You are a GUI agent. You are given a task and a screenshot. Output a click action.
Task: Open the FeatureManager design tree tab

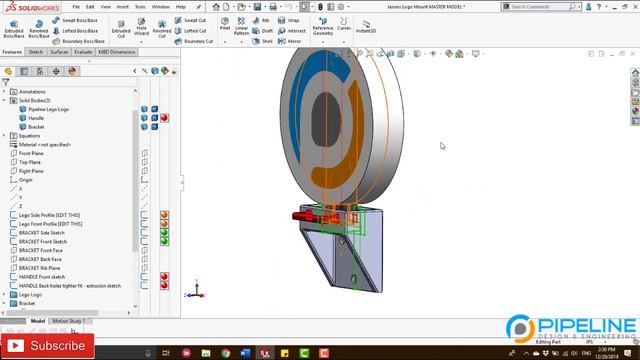click(9, 71)
